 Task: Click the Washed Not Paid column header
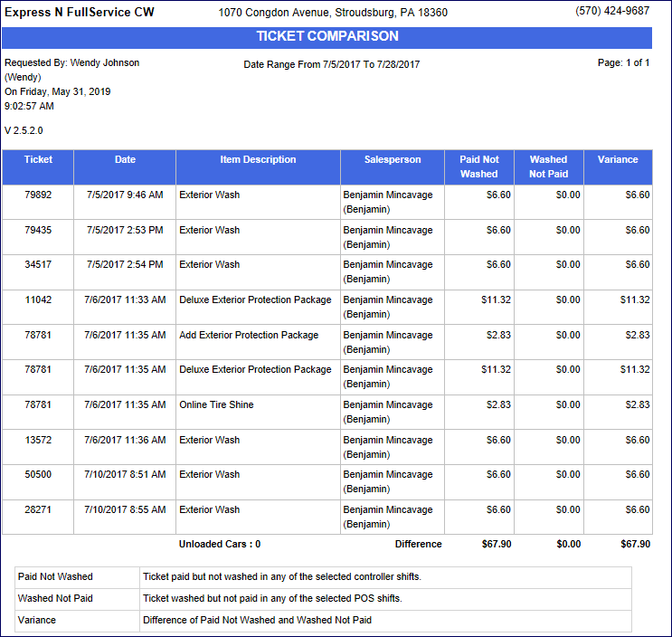coord(548,166)
